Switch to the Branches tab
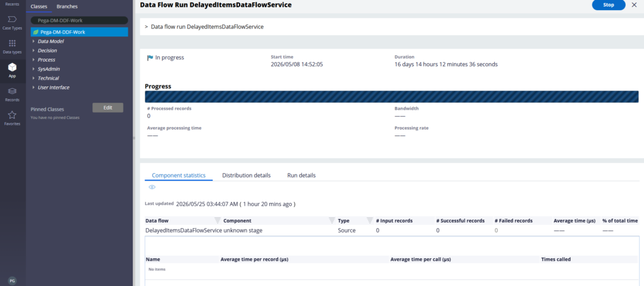Screen dimensions: 644x286 point(67,6)
